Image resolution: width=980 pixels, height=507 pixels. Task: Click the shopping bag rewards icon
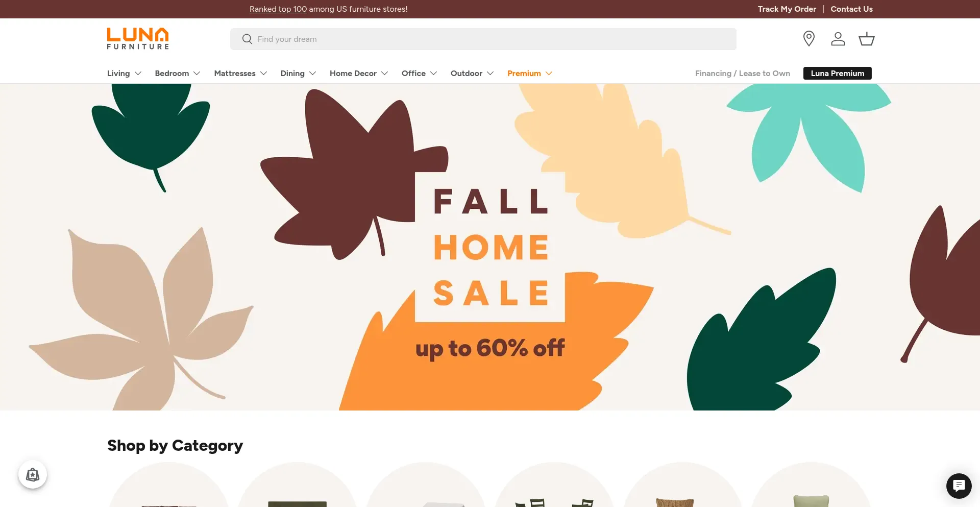click(x=33, y=475)
